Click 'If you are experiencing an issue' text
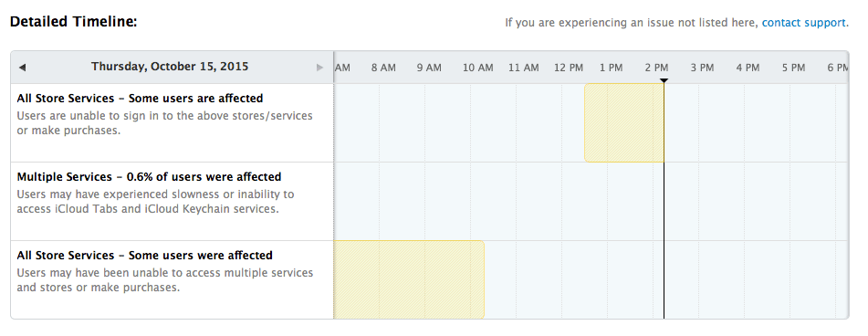The image size is (868, 336). [x=632, y=23]
